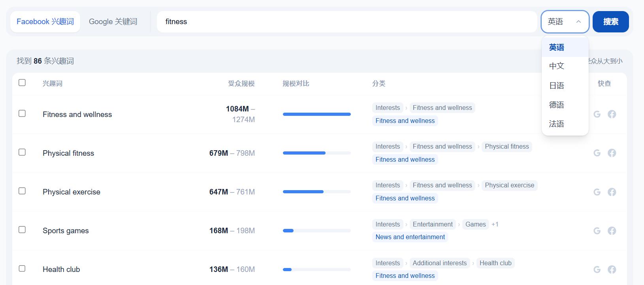Viewport: 644px width, 285px height.
Task: Click the Facebook icon in Health club row
Action: [612, 269]
